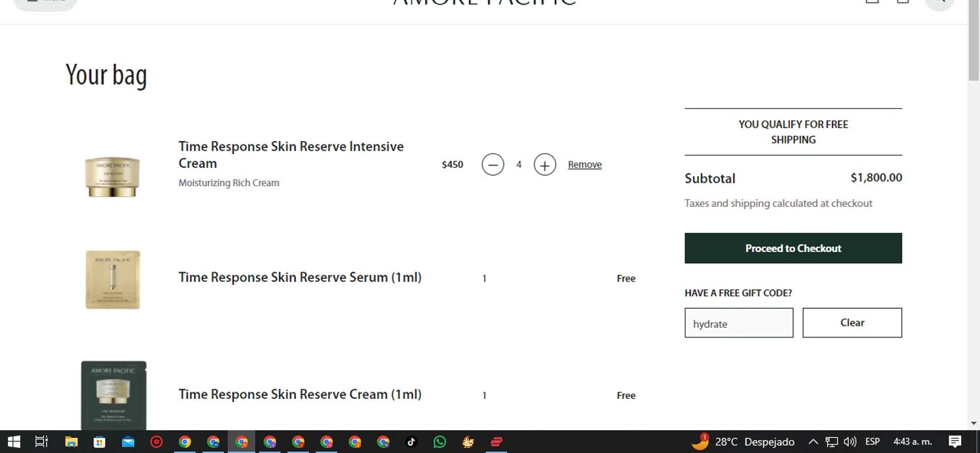Click the 'Taxes and shipping calculated at checkout' note
This screenshot has width=980, height=453.
[778, 204]
